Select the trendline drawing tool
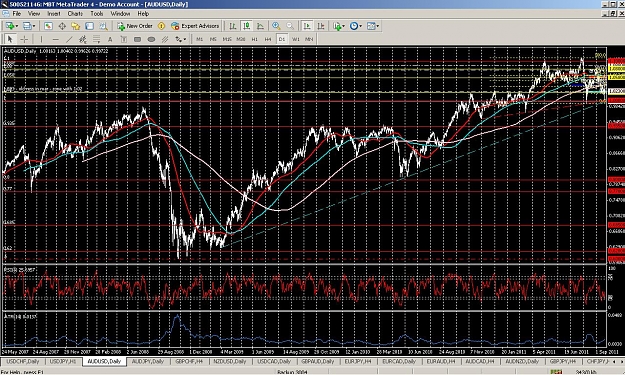The image size is (625, 375). [x=69, y=39]
